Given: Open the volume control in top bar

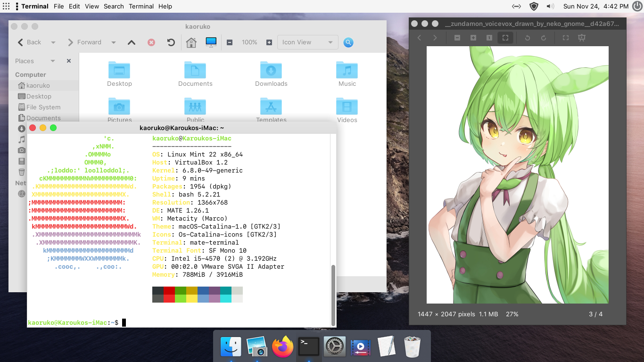Looking at the screenshot, I should click(550, 6).
